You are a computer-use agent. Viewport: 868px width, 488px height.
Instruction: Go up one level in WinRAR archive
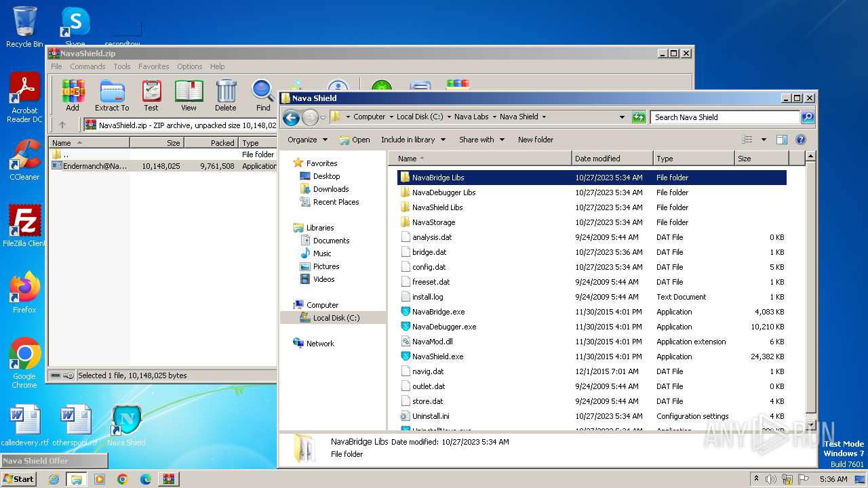pyautogui.click(x=62, y=125)
